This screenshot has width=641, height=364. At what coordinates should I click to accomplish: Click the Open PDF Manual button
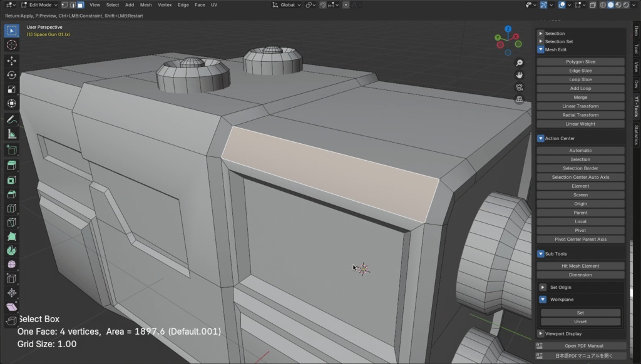[580, 345]
